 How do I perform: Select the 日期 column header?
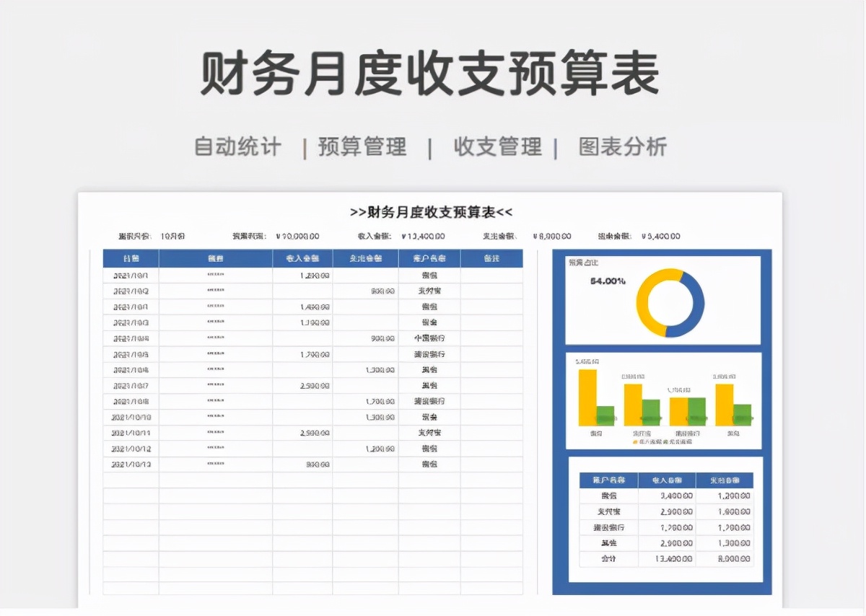coord(131,258)
